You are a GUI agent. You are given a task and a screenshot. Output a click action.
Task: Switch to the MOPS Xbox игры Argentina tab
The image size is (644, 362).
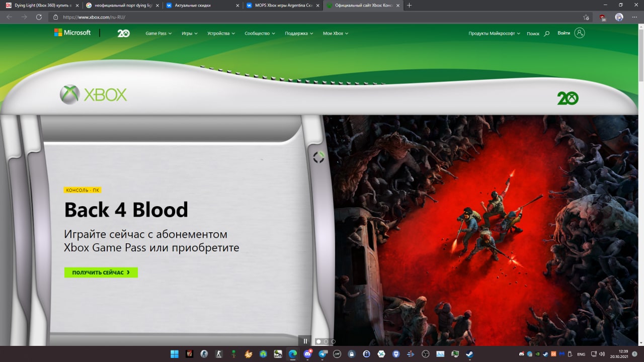point(282,5)
